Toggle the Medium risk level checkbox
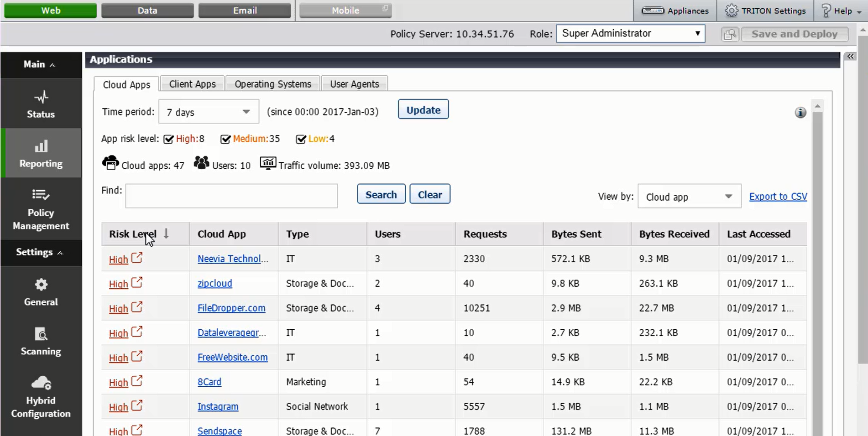This screenshot has width=868, height=436. click(x=225, y=139)
